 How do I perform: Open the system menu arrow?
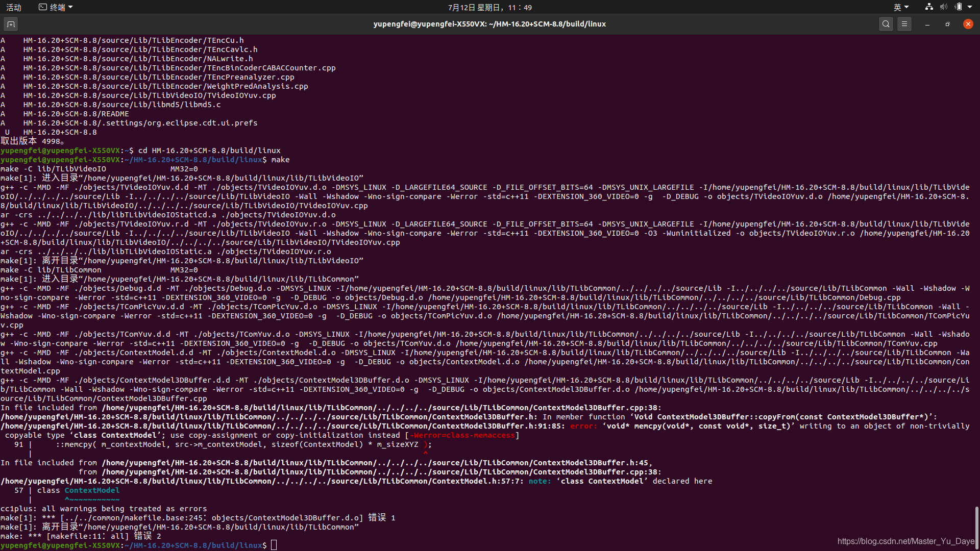pyautogui.click(x=969, y=7)
